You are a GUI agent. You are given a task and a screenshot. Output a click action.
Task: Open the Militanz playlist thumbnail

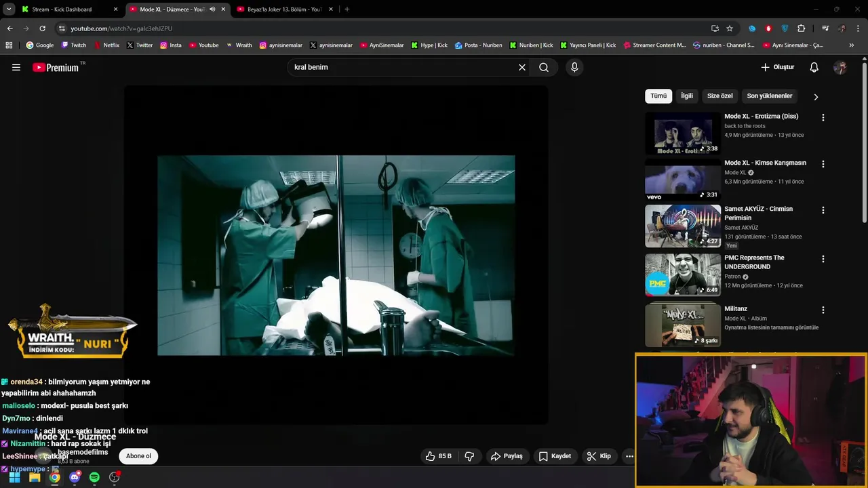[x=683, y=325]
